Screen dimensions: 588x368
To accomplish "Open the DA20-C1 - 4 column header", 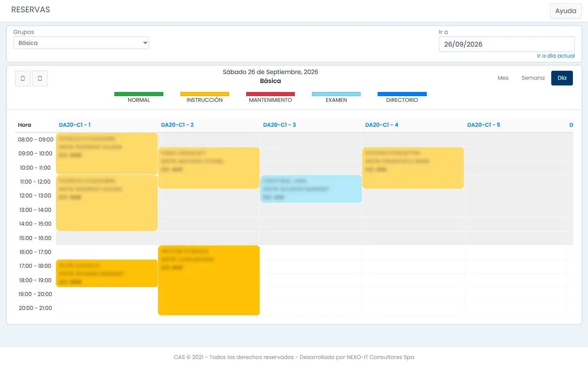I will [381, 125].
